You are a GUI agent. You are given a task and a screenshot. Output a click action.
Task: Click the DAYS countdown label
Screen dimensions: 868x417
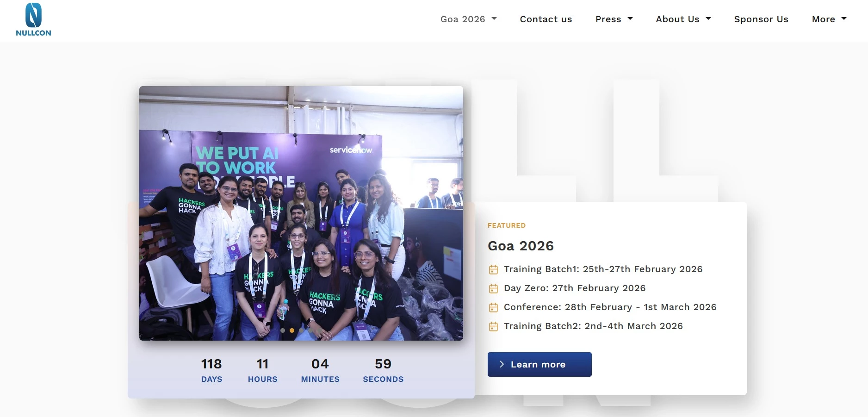[x=211, y=379]
